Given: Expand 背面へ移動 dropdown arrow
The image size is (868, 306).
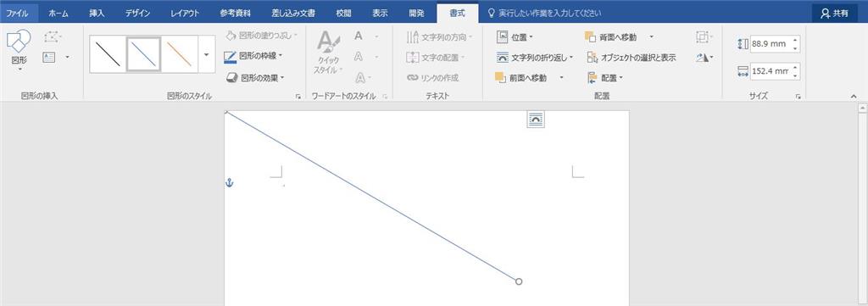Looking at the screenshot, I should point(651,37).
